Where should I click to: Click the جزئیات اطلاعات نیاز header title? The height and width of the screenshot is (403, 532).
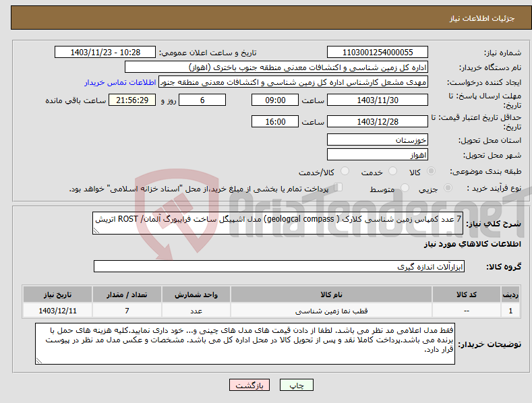tap(482, 18)
